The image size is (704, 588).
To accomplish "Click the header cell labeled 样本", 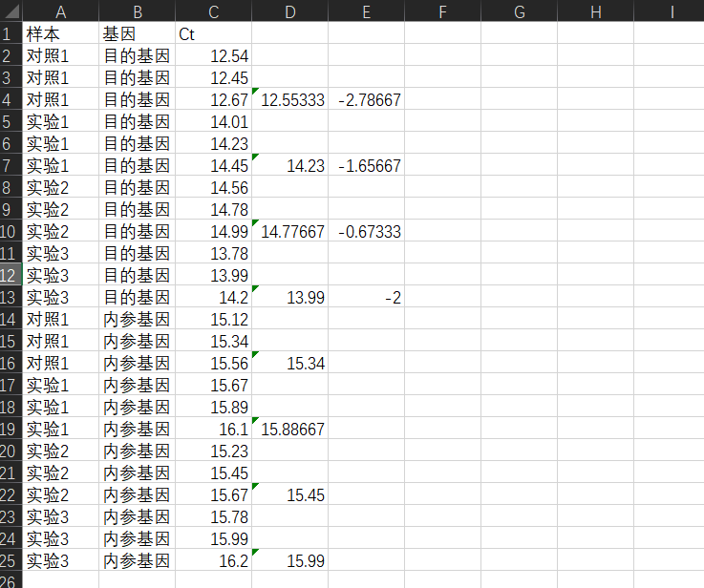I will (60, 33).
